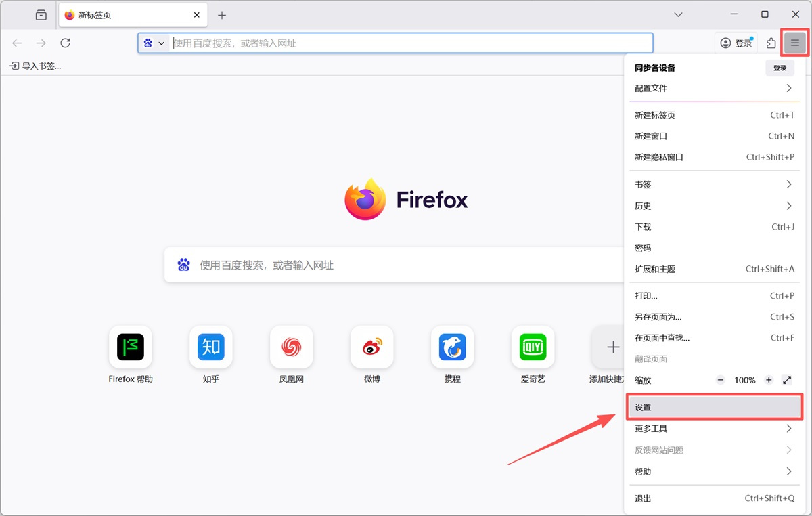
Task: Open the 爱奇艺 shortcut tile
Action: coord(533,347)
